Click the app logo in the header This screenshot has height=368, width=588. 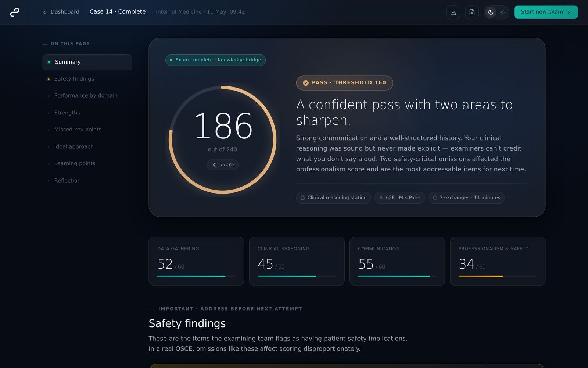coord(15,12)
